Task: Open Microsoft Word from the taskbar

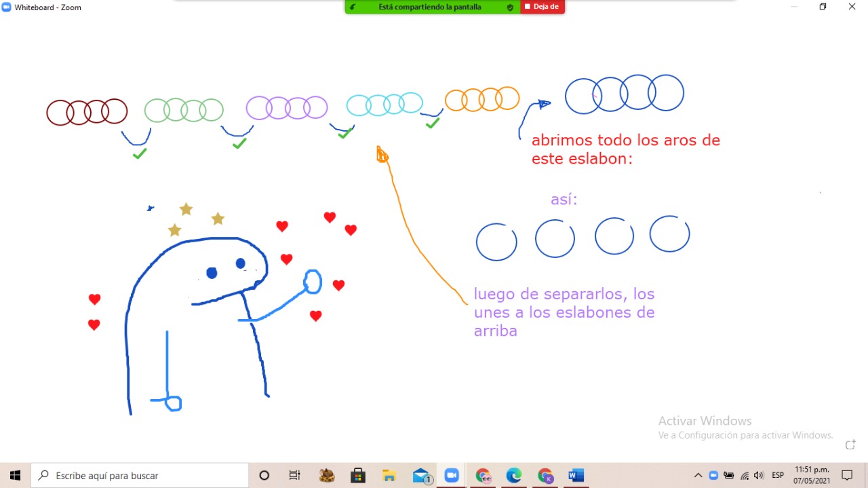Action: [x=576, y=476]
